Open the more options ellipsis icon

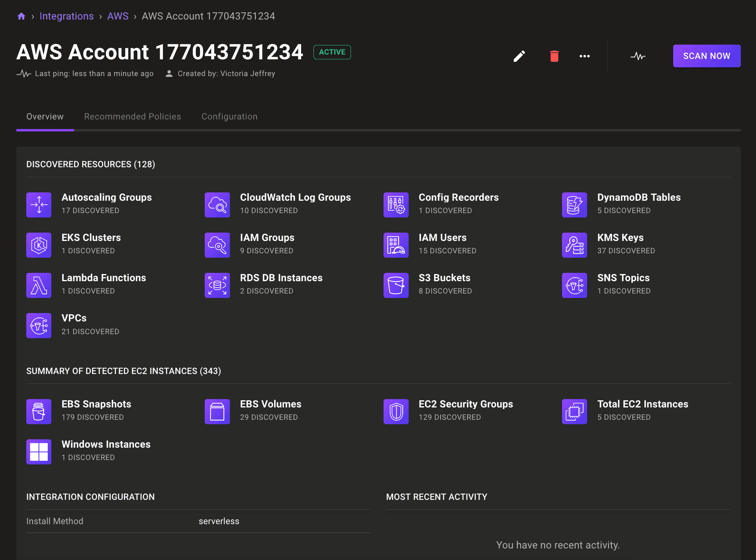584,56
